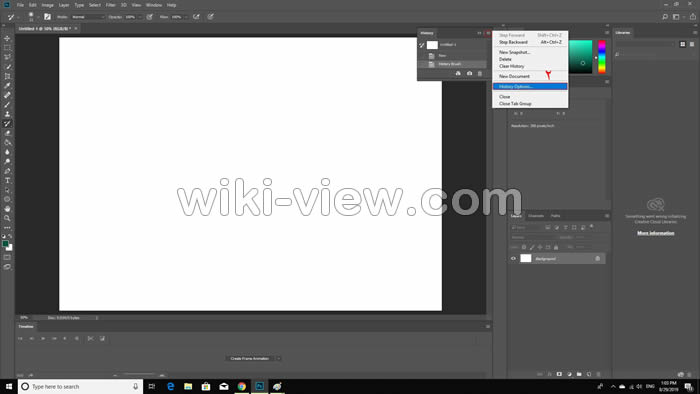Select the Zoom tool
Screen dimensions: 700x394
[x=7, y=218]
